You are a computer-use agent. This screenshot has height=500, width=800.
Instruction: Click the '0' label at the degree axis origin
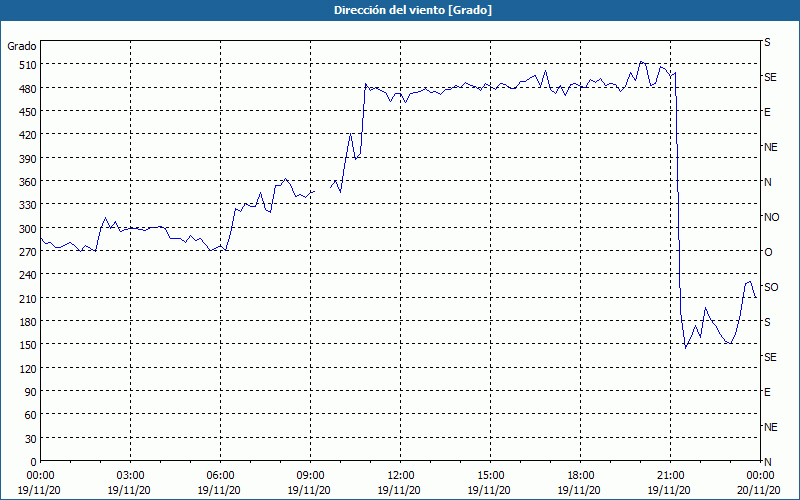point(34,462)
